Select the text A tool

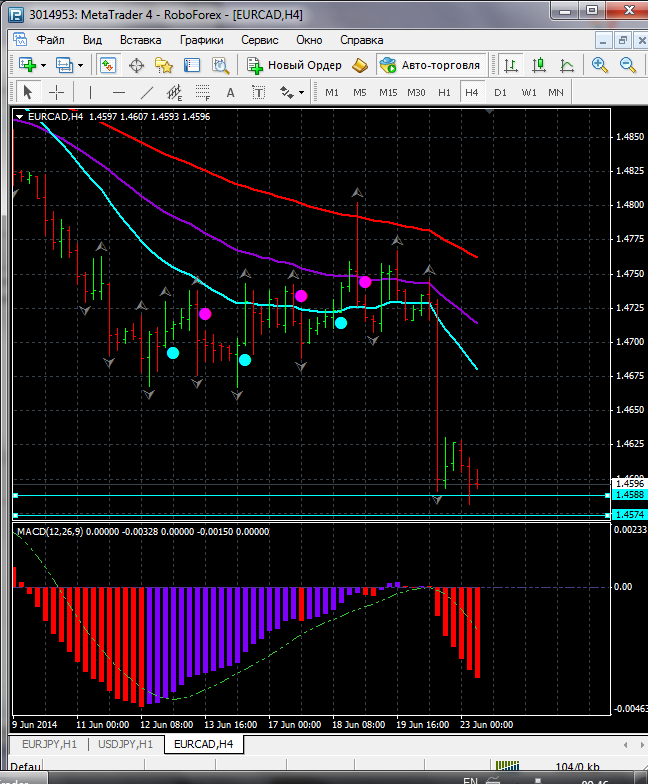[230, 92]
